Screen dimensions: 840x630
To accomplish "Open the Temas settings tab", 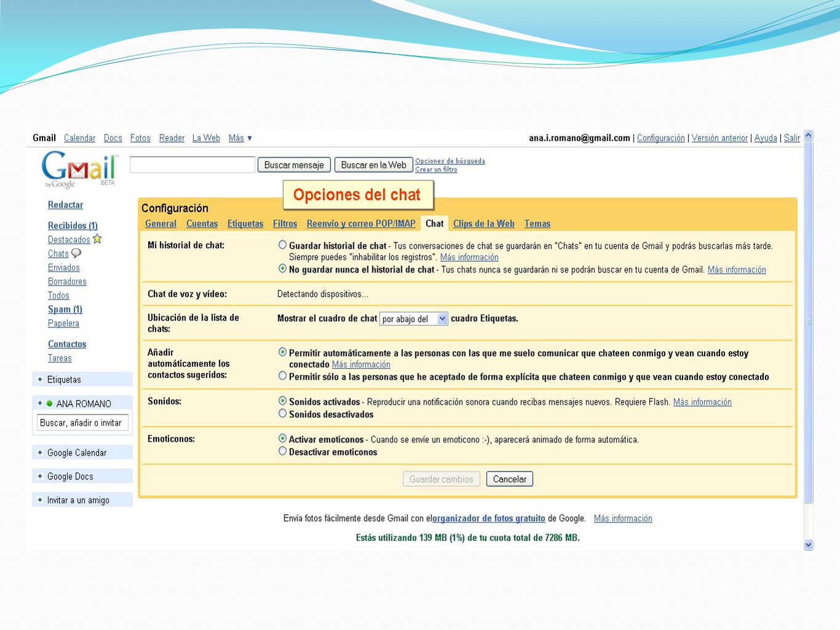I will [537, 224].
